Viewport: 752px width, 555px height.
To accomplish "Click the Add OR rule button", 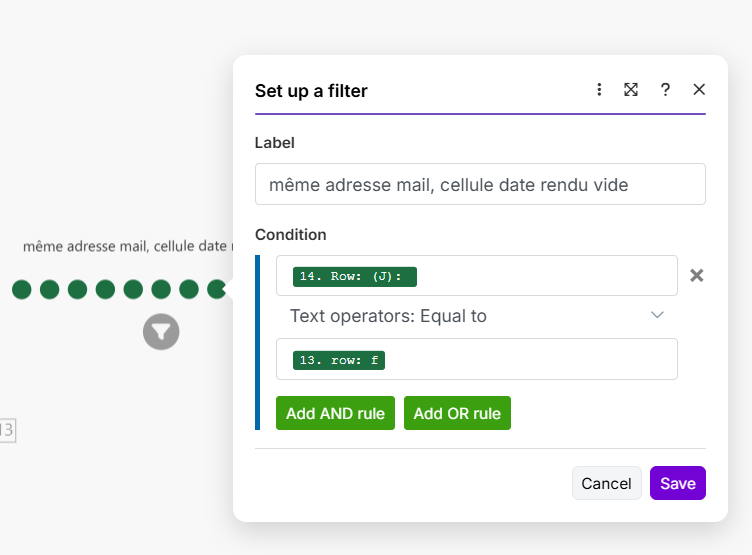I will 457,413.
